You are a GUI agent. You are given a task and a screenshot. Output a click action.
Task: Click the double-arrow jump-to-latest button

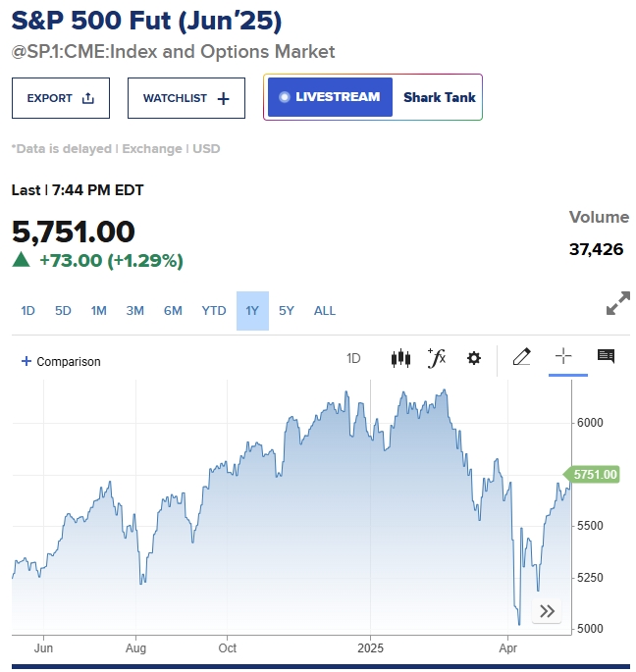click(547, 611)
